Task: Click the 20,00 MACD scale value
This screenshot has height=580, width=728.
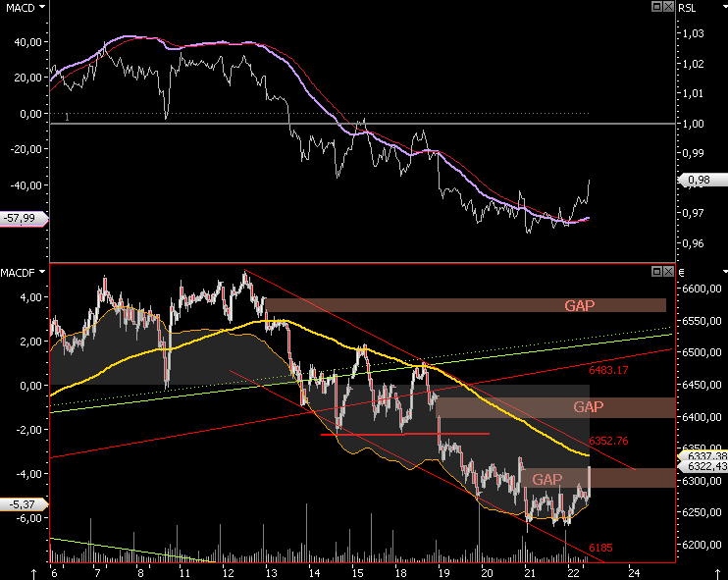Action: 27,78
